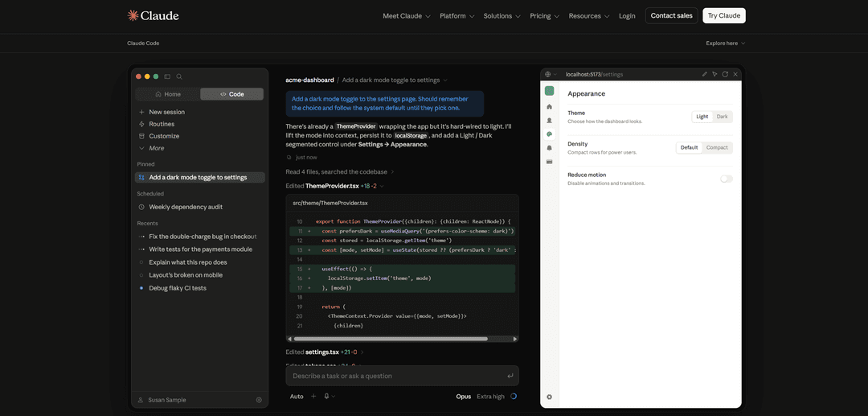The width and height of the screenshot is (868, 416).
Task: Click the Opus model selector
Action: tap(464, 396)
